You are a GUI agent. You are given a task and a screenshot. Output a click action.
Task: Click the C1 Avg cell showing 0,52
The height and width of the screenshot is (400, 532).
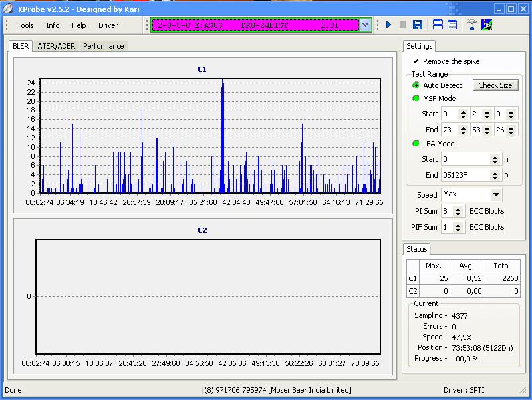coord(467,278)
